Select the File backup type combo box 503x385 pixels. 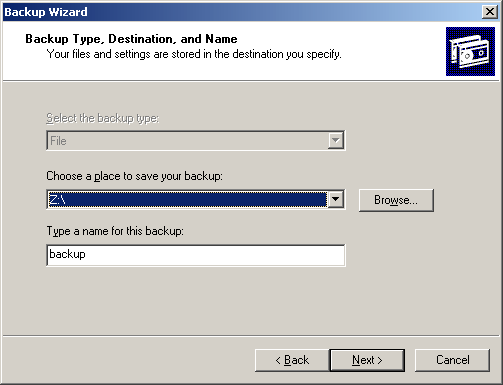[x=196, y=140]
